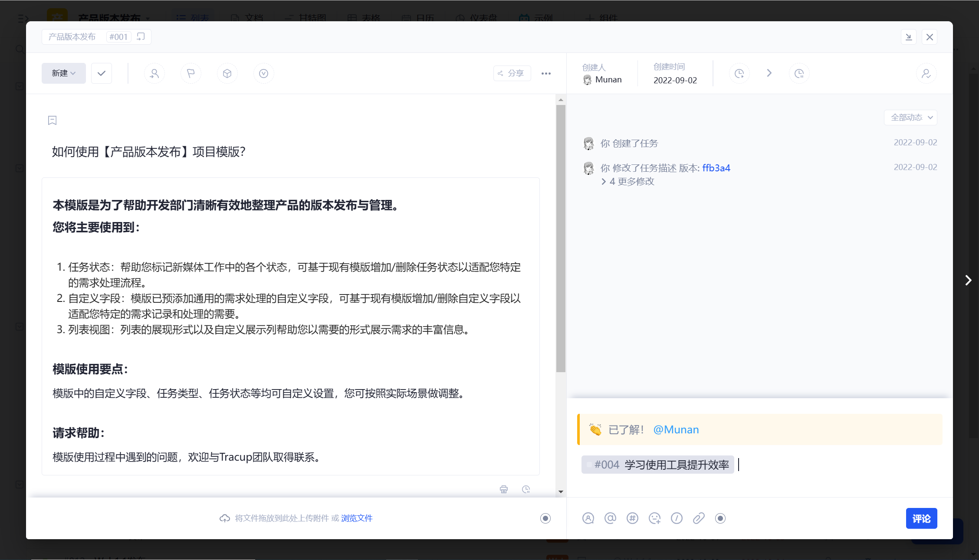Toggle record button beside file upload area
Screen dimensions: 979x560
(545, 518)
